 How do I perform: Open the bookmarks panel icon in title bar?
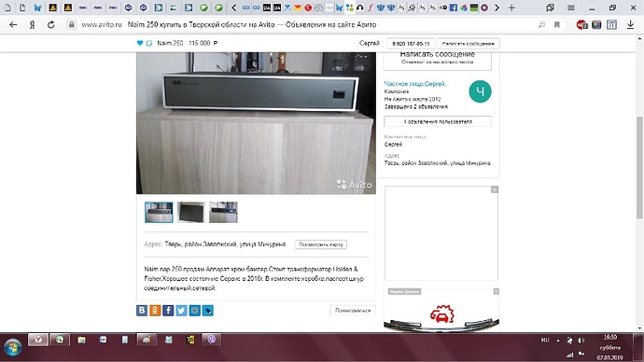(550, 7)
